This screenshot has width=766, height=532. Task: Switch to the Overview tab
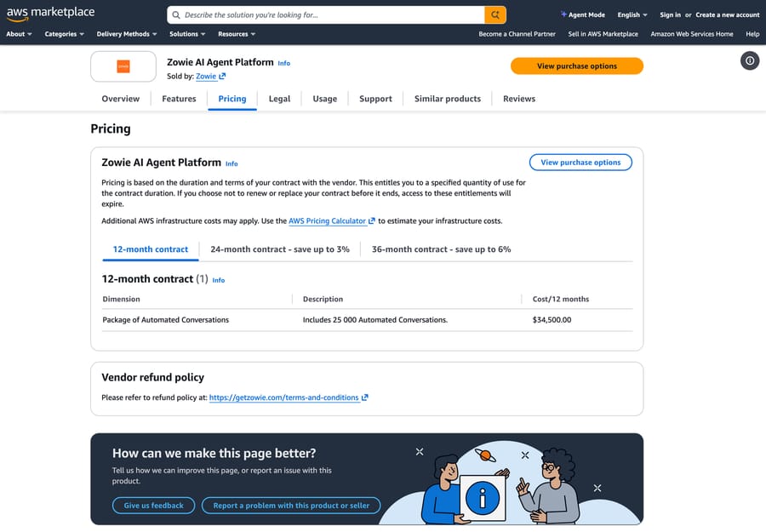[x=121, y=99]
